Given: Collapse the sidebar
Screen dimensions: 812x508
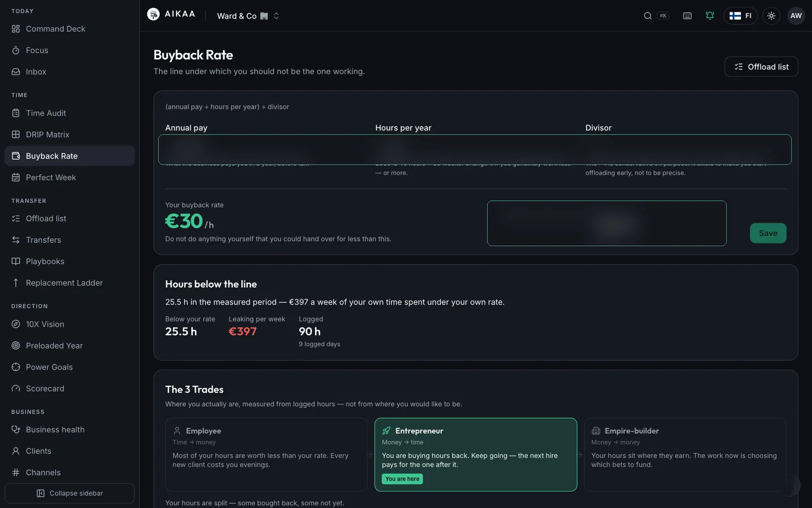Looking at the screenshot, I should [x=70, y=493].
